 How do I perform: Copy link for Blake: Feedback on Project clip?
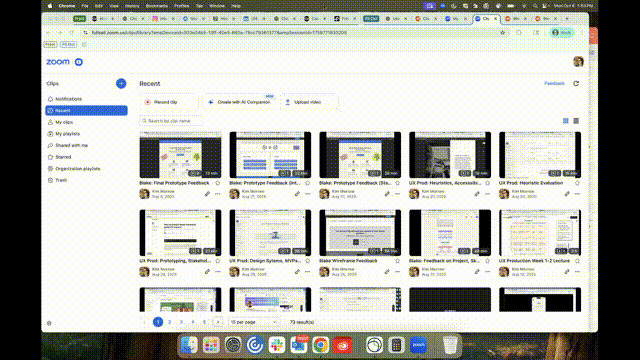pos(477,271)
